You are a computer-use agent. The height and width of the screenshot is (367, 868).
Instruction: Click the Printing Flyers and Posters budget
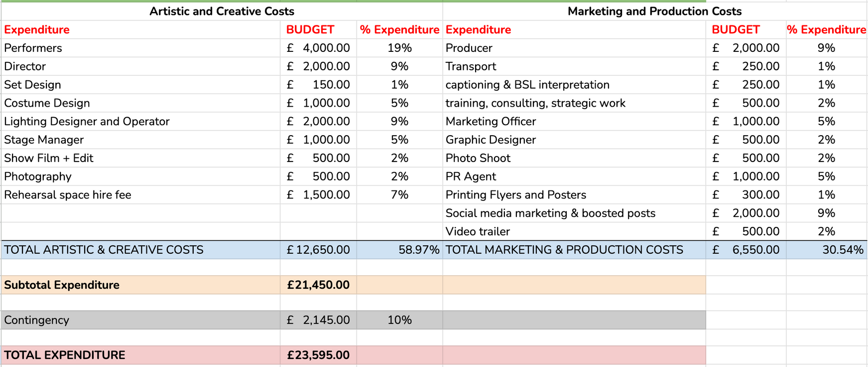745,195
